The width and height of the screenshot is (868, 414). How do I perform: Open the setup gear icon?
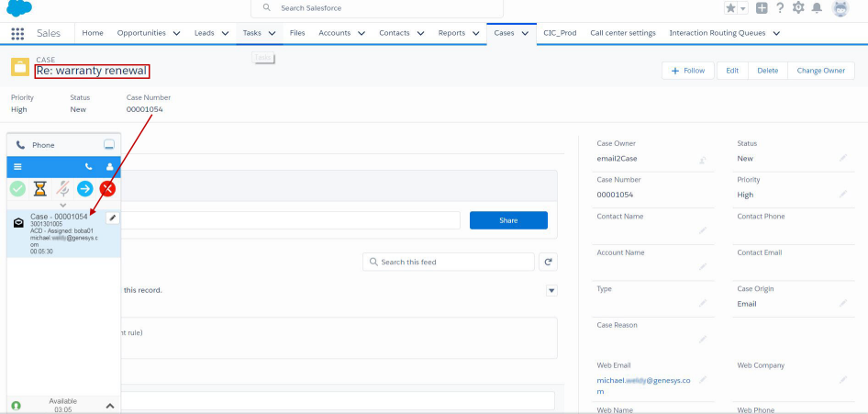(x=798, y=8)
